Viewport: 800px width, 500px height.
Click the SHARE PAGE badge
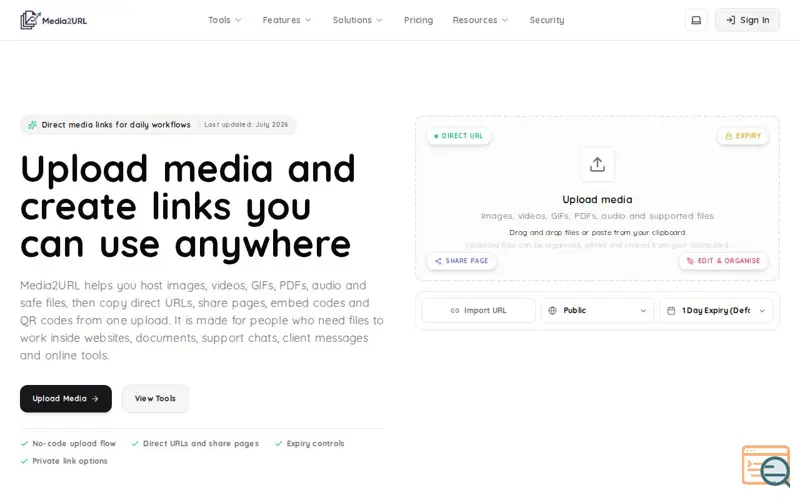click(461, 261)
